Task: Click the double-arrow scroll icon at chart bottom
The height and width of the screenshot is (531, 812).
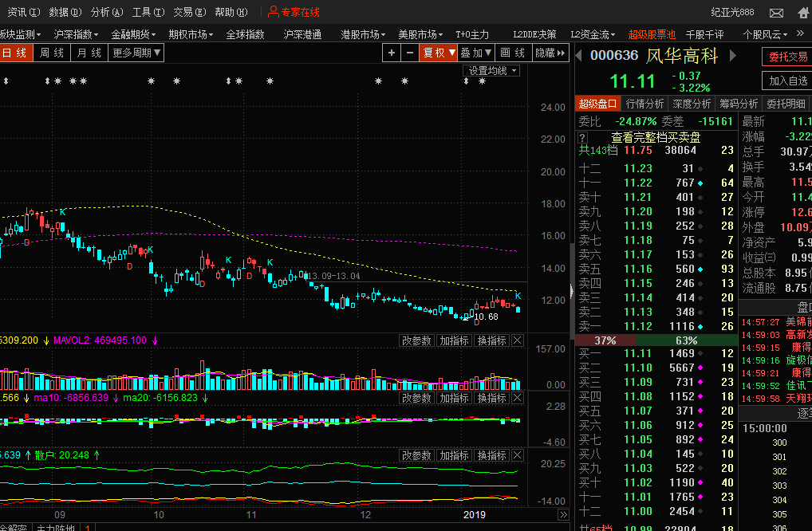Action: [562, 516]
